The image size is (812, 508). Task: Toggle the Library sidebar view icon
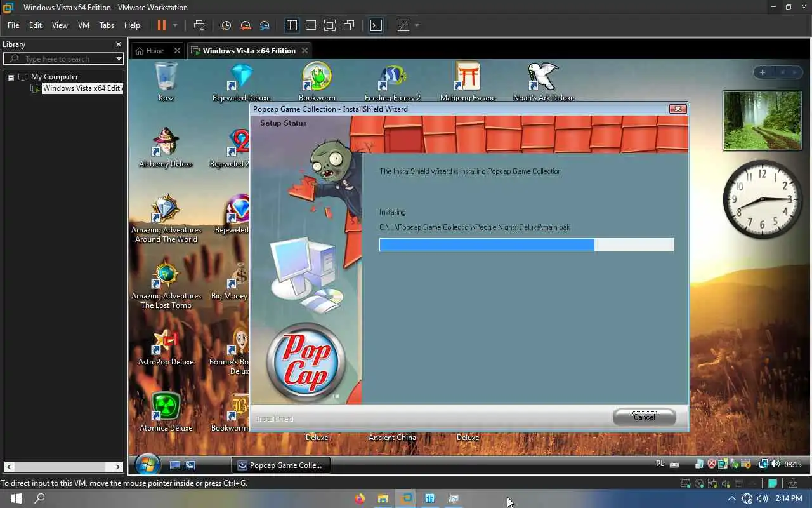pyautogui.click(x=292, y=25)
